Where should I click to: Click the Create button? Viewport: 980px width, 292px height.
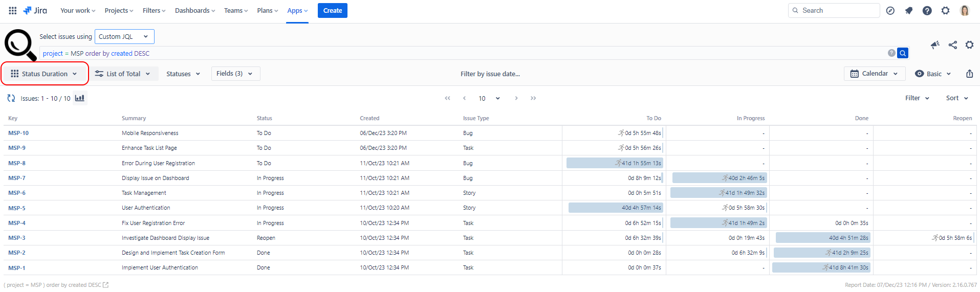[332, 11]
